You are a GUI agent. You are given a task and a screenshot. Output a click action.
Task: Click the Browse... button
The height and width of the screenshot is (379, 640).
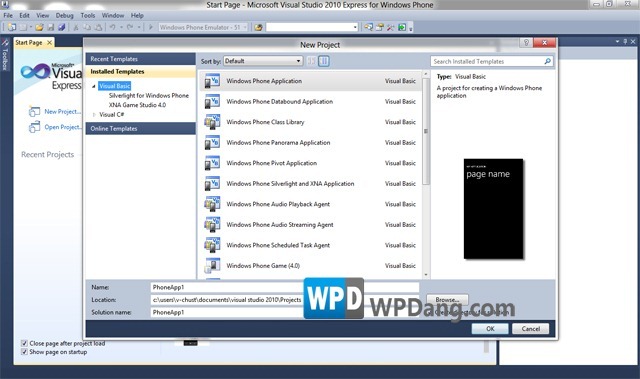pos(447,300)
